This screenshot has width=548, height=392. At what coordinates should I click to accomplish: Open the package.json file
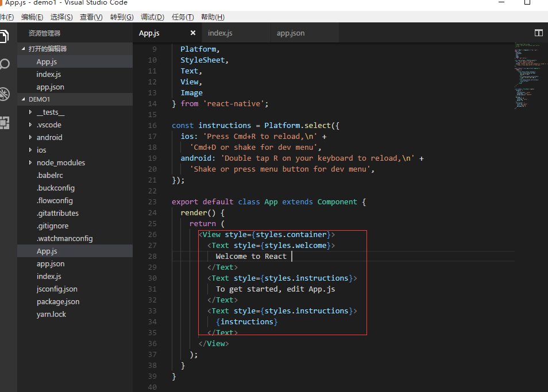[x=75, y=301]
